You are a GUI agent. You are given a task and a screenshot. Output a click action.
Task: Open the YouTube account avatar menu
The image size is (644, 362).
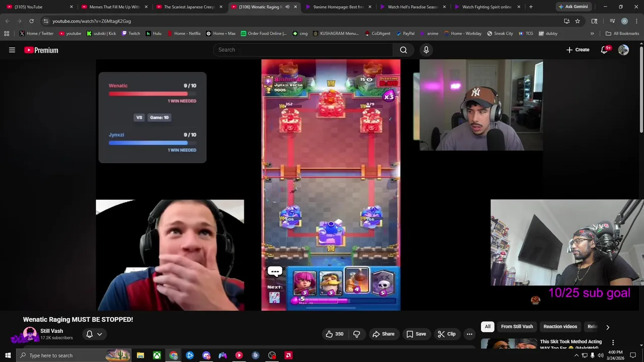coord(623,50)
